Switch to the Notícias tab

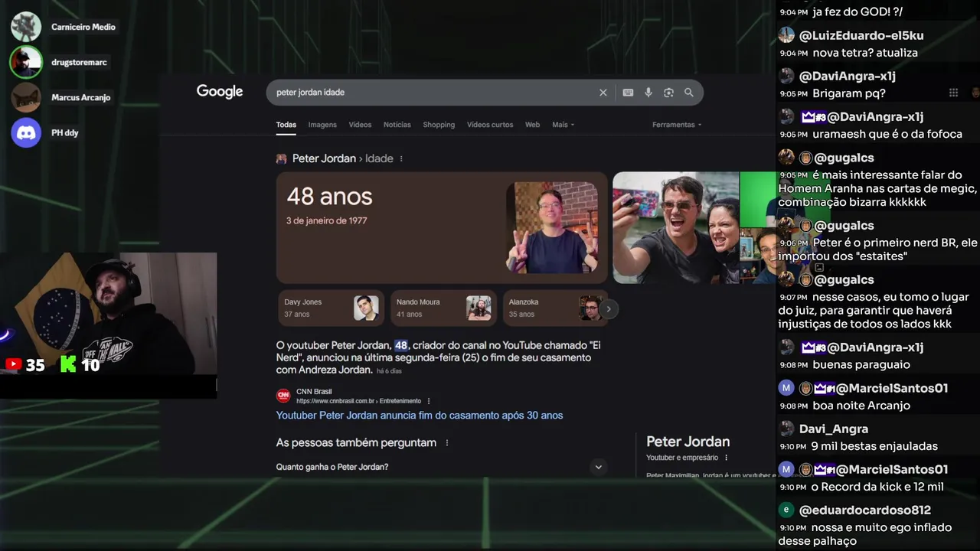(397, 125)
